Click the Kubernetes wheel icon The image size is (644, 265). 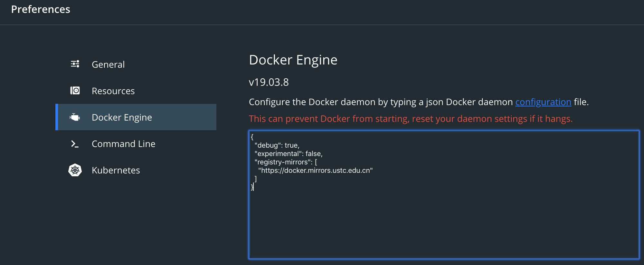pyautogui.click(x=75, y=170)
